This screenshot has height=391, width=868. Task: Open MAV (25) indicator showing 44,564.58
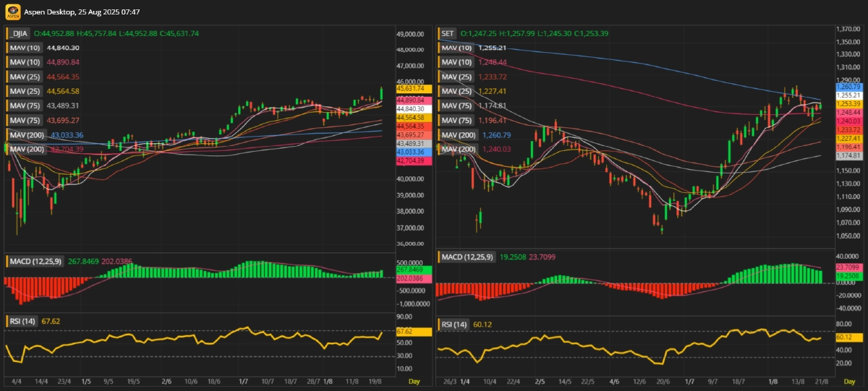coord(25,91)
